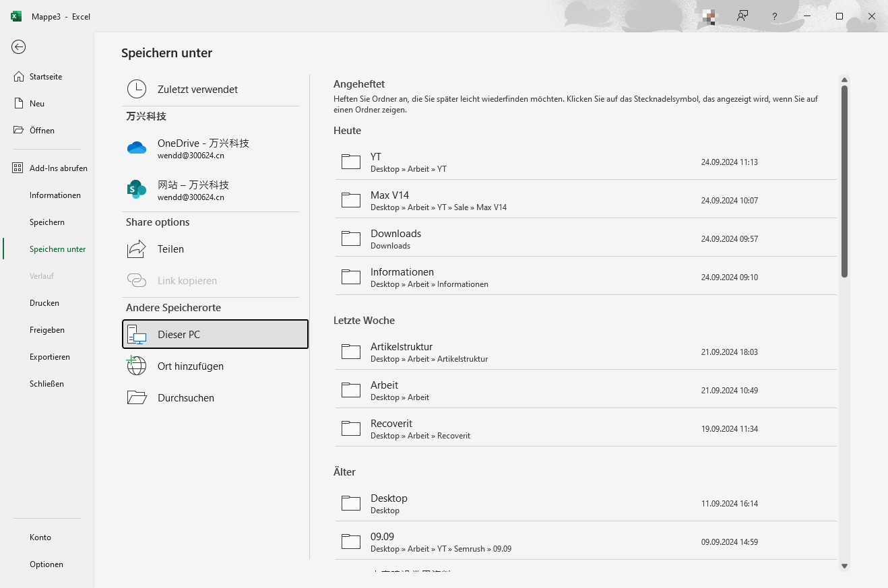This screenshot has width=888, height=588.
Task: Click the folder list scrollbar thumb
Action: [x=844, y=181]
